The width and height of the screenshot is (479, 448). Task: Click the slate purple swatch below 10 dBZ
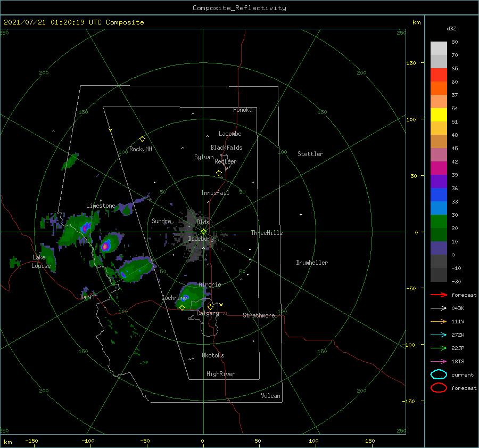[439, 248]
